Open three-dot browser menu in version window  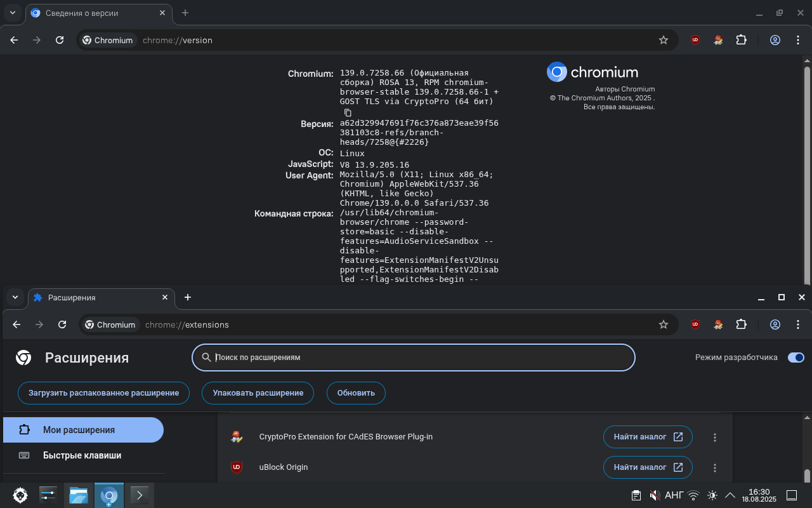[x=798, y=40]
